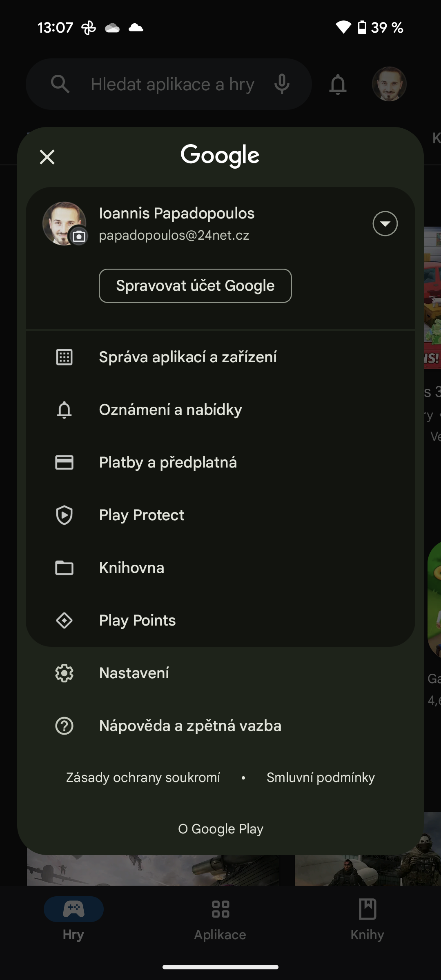441x980 pixels.
Task: Open Smluvní podmínky
Action: (321, 777)
